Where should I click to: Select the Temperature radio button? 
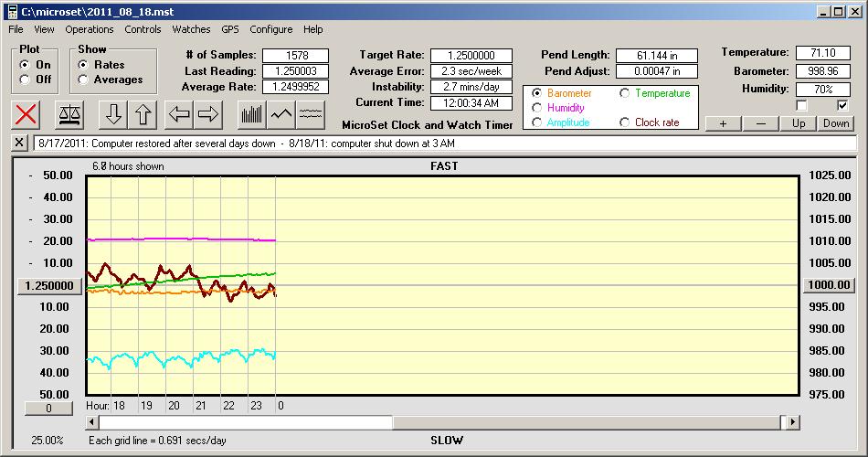coord(624,93)
